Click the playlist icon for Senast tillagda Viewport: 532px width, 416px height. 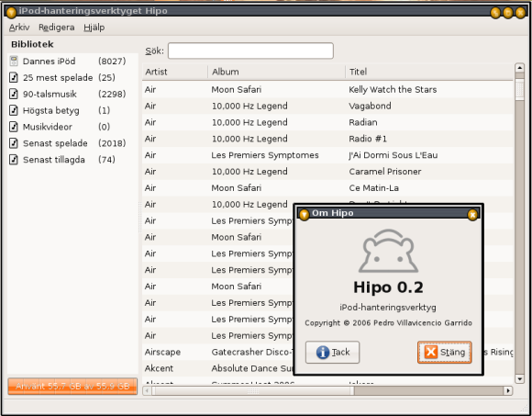(14, 159)
